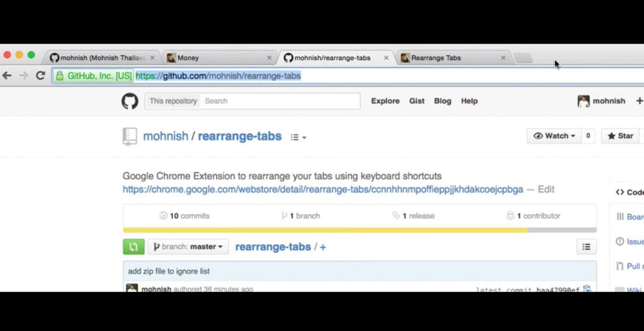Open the add zip file to ignore list commit
The height and width of the screenshot is (331, 644).
169,271
